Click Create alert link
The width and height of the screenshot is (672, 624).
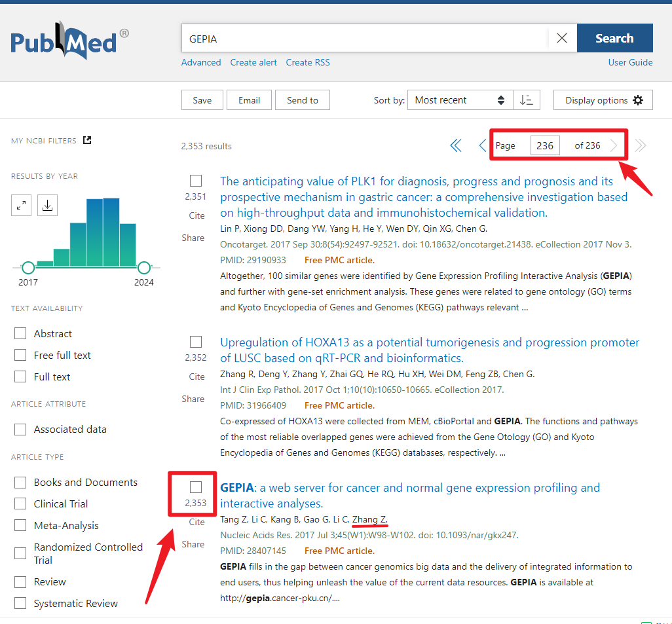[253, 63]
